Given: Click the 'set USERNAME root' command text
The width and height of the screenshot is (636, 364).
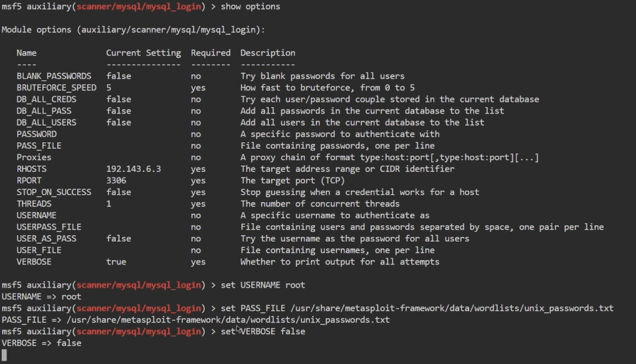Looking at the screenshot, I should [x=263, y=285].
